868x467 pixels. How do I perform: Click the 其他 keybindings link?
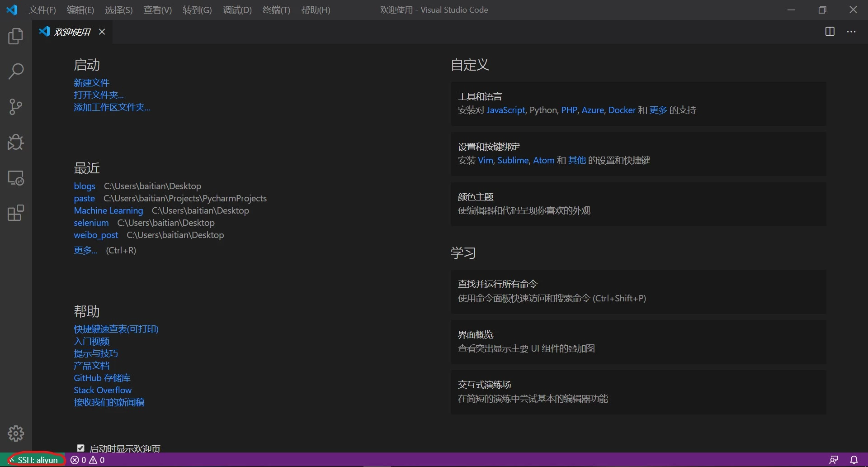577,160
